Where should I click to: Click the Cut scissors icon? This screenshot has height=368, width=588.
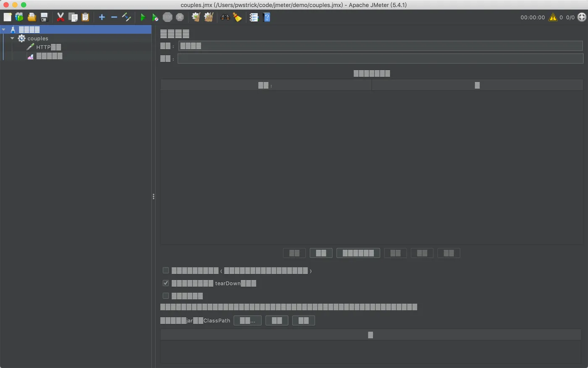[x=60, y=17]
